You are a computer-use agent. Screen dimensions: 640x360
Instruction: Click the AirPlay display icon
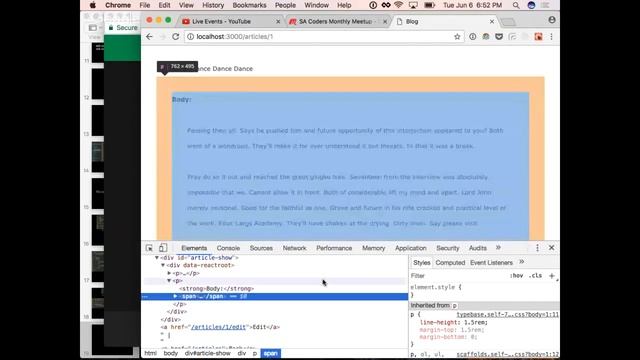(413, 5)
